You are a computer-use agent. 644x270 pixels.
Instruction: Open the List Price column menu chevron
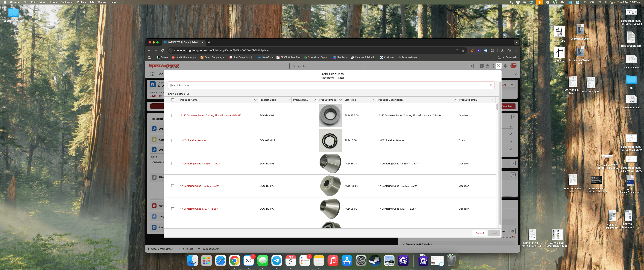tap(374, 100)
